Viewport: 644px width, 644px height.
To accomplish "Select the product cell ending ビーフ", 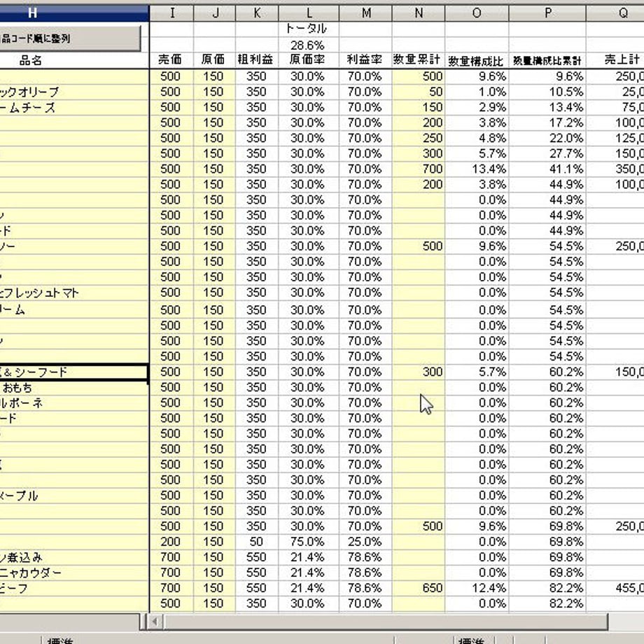I will [x=74, y=588].
